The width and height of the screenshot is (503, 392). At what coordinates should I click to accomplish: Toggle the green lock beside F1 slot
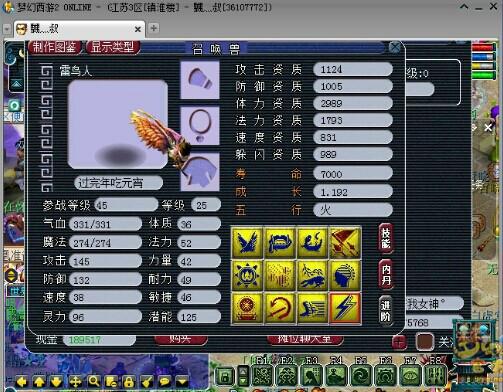(x=225, y=376)
